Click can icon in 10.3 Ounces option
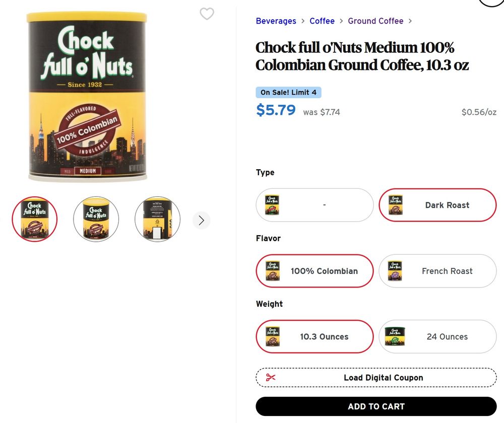504x423 pixels. click(273, 336)
